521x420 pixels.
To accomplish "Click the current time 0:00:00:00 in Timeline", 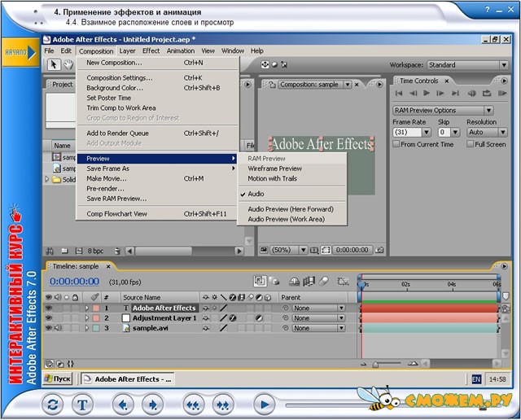I will pos(74,282).
